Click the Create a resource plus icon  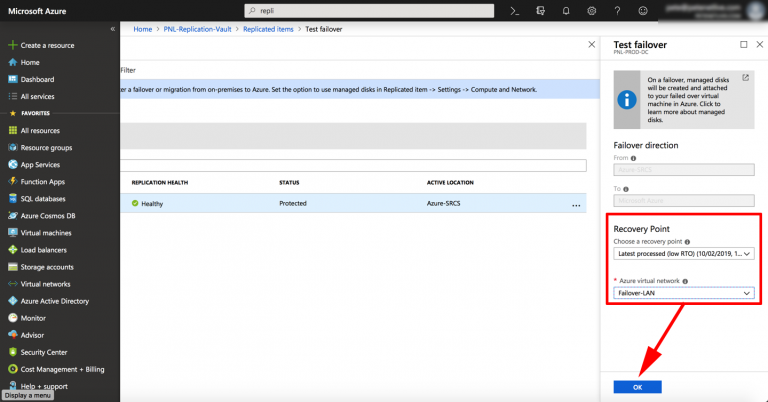coord(13,45)
